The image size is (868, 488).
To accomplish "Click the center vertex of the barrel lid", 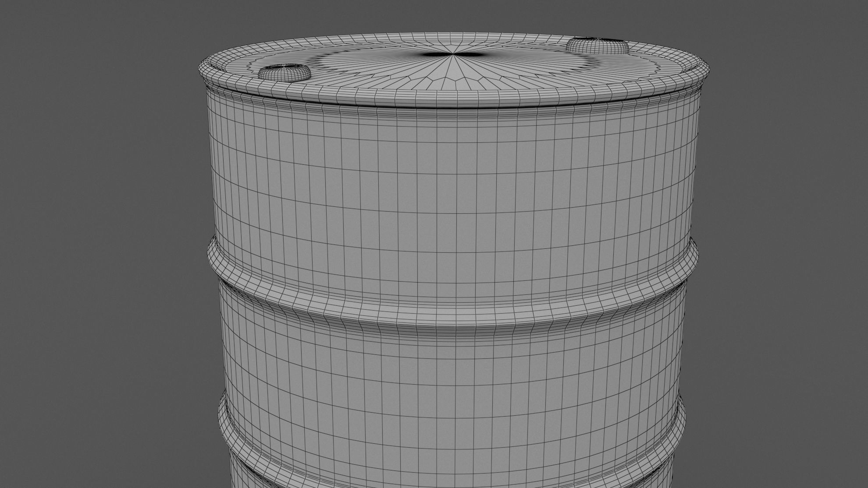I will 453,55.
